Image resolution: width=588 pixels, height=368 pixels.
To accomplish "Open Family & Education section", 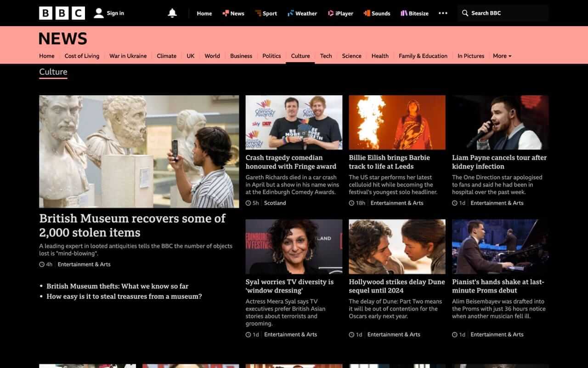I will pyautogui.click(x=423, y=56).
